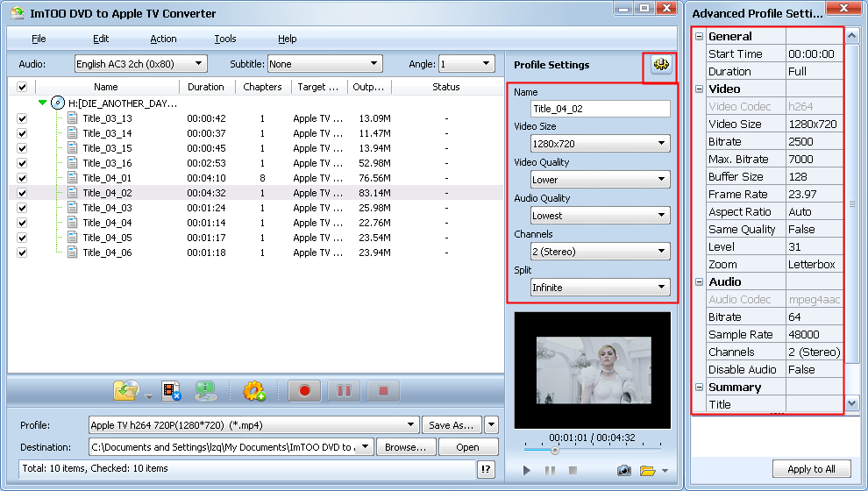Viewport: 868px width, 491px height.
Task: Uncheck the Title_03_14 checkbox
Action: (x=22, y=133)
